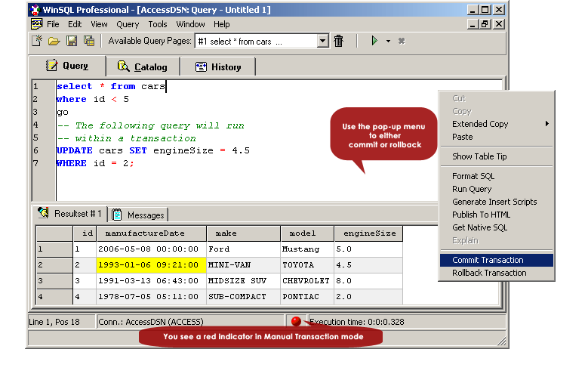This screenshot has height=377, width=588.
Task: Expand the Extended Copy submenu arrow
Action: (x=547, y=124)
